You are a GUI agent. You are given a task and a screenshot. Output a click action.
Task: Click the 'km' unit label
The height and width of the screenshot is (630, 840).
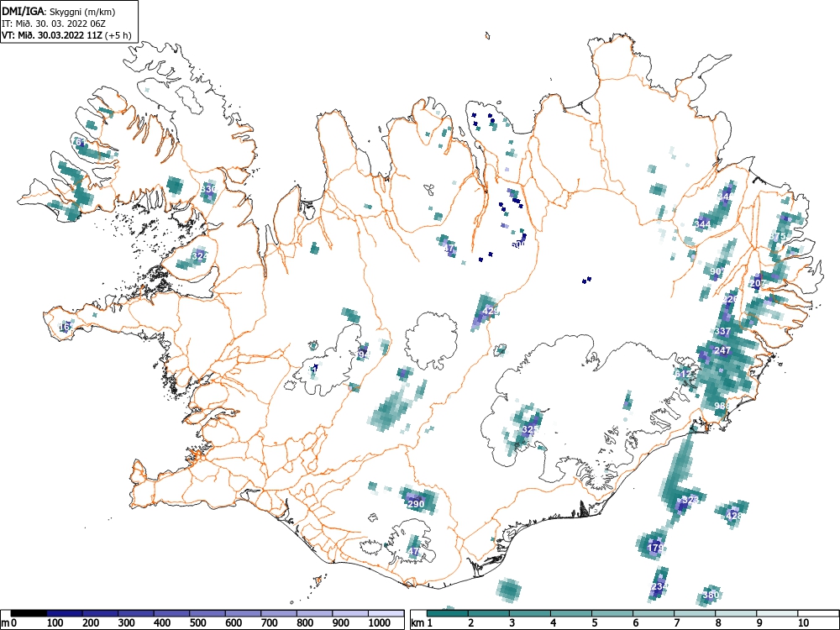point(417,623)
